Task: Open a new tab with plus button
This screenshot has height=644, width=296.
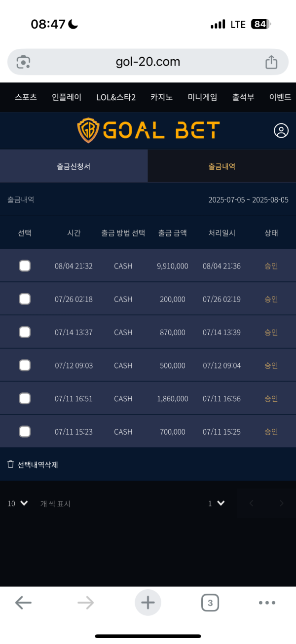Action: coord(148,603)
